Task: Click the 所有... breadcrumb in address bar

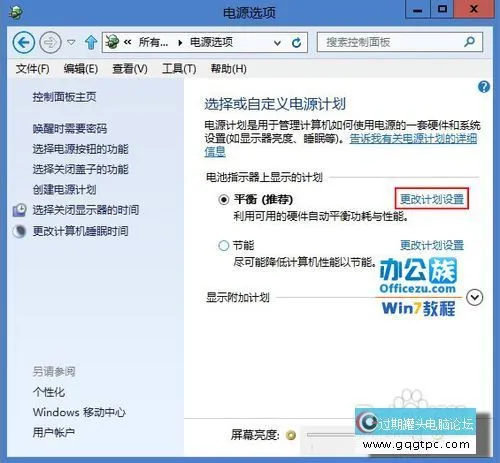Action: [x=153, y=42]
